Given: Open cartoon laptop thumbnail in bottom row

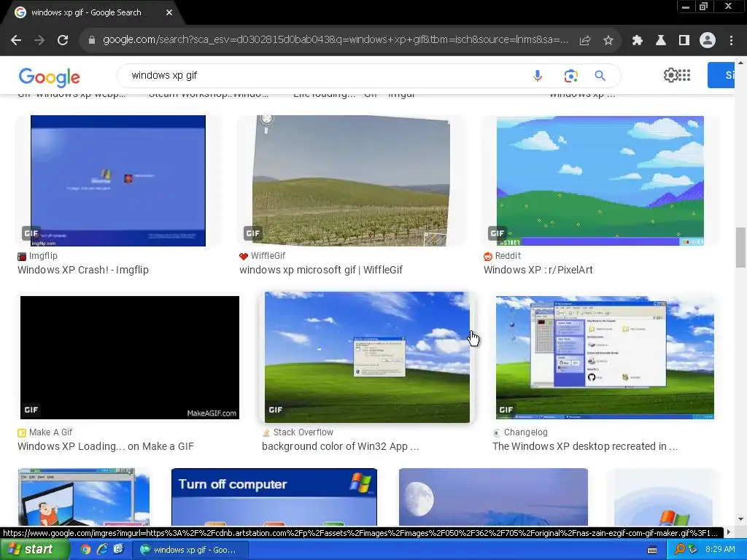Looking at the screenshot, I should pyautogui.click(x=84, y=497).
